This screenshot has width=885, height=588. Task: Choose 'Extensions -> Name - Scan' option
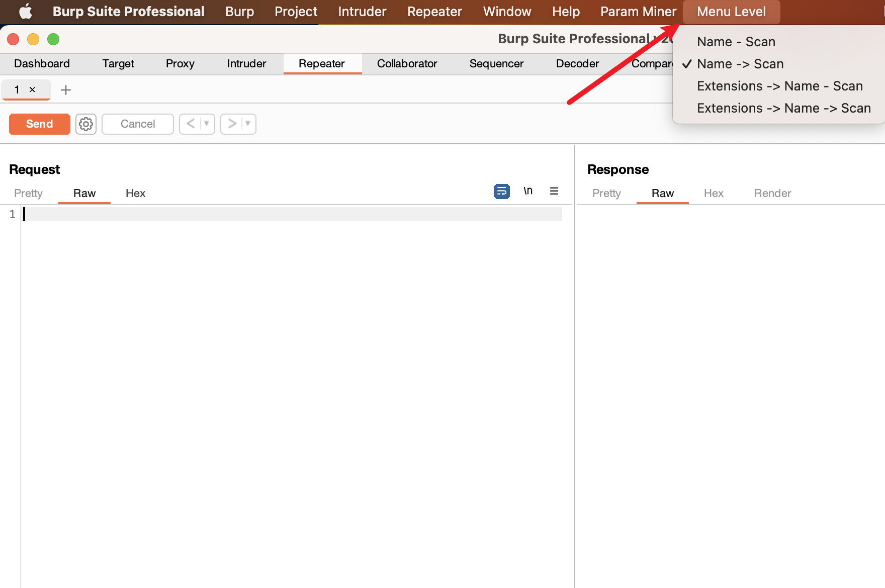coord(779,86)
